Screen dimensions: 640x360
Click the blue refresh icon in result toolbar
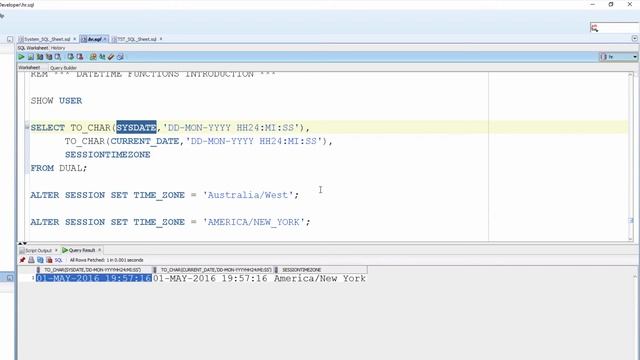(x=40, y=260)
